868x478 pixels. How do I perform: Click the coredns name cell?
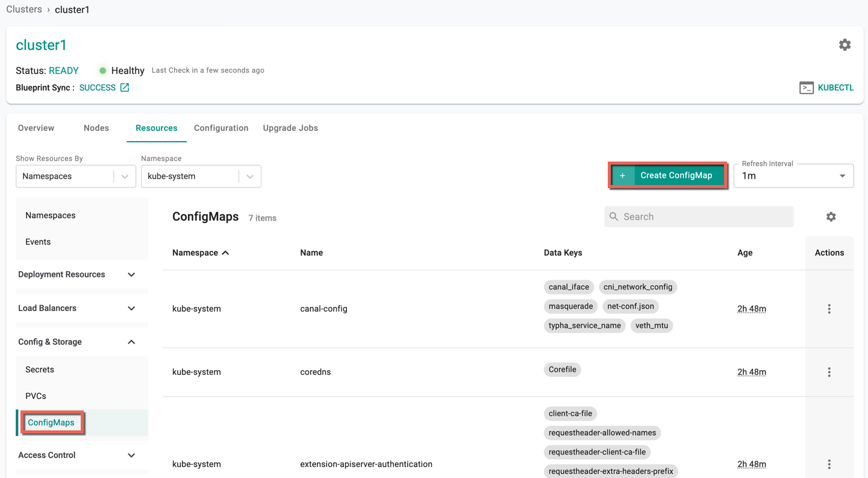tap(316, 372)
